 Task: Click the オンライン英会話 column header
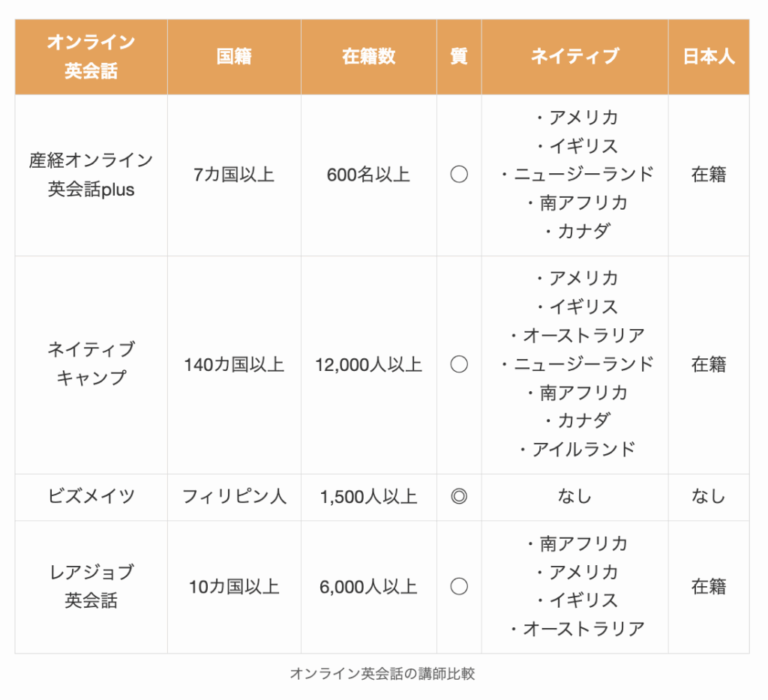coord(91,57)
